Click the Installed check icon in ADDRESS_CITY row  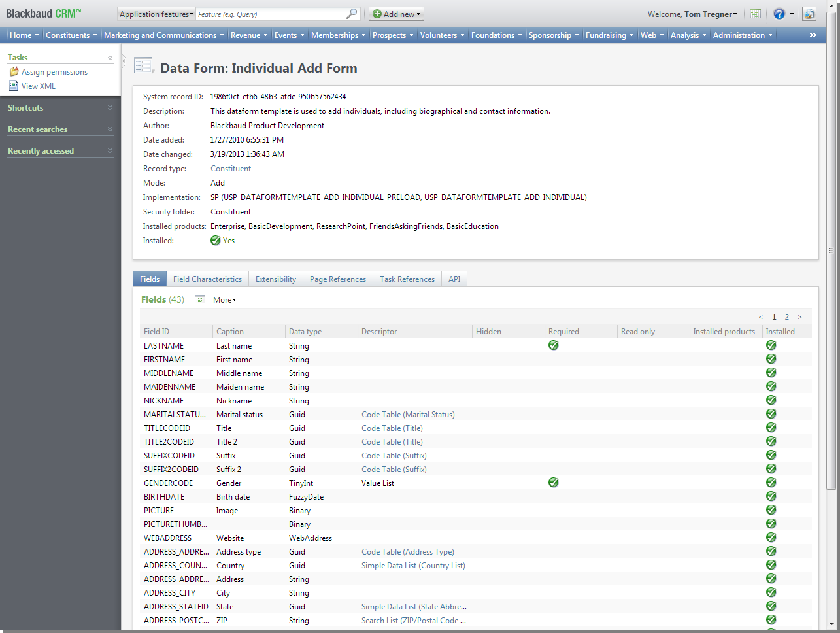(771, 592)
